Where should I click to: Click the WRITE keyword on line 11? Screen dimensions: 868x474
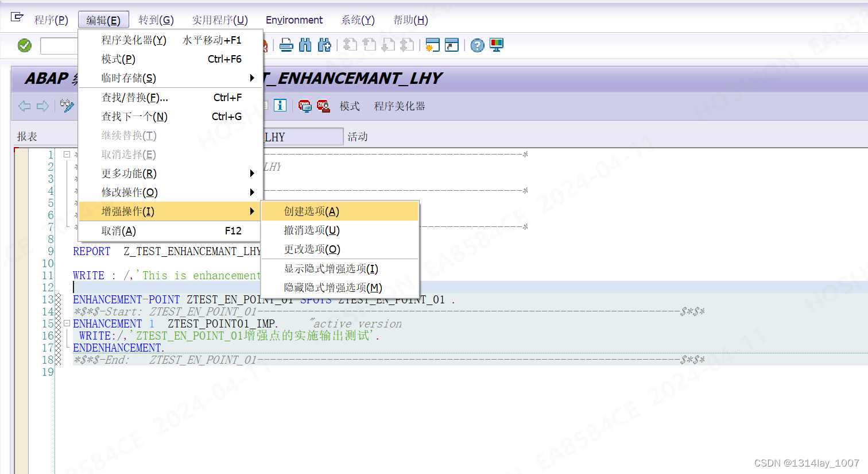click(x=89, y=275)
